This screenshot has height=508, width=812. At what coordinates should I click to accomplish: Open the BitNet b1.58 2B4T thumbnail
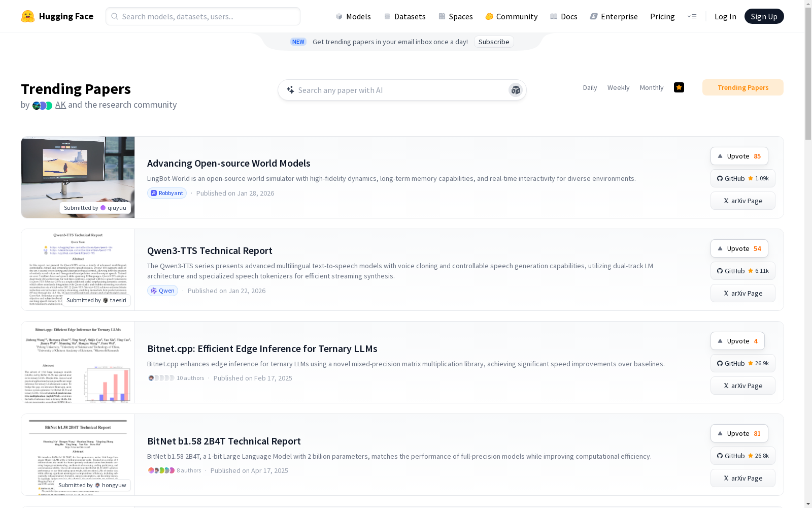[78, 455]
